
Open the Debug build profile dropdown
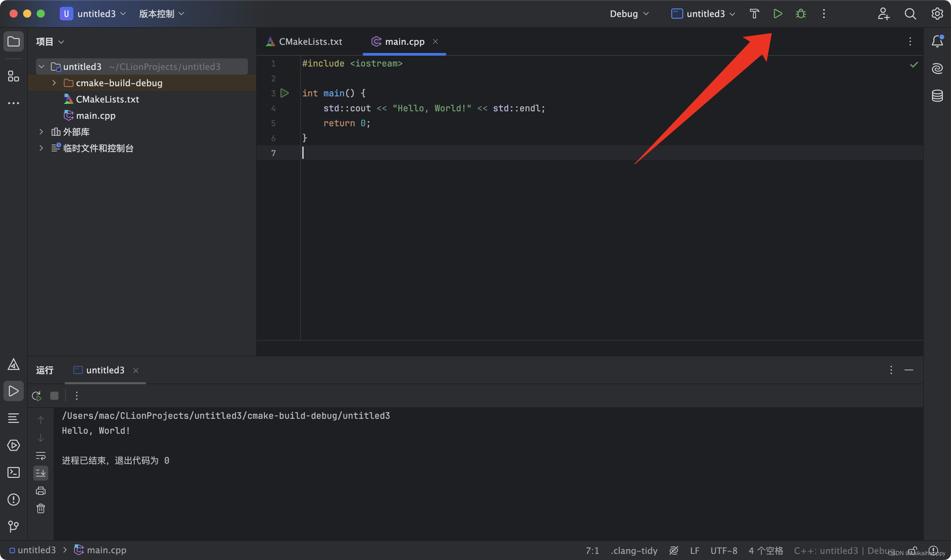pos(629,14)
